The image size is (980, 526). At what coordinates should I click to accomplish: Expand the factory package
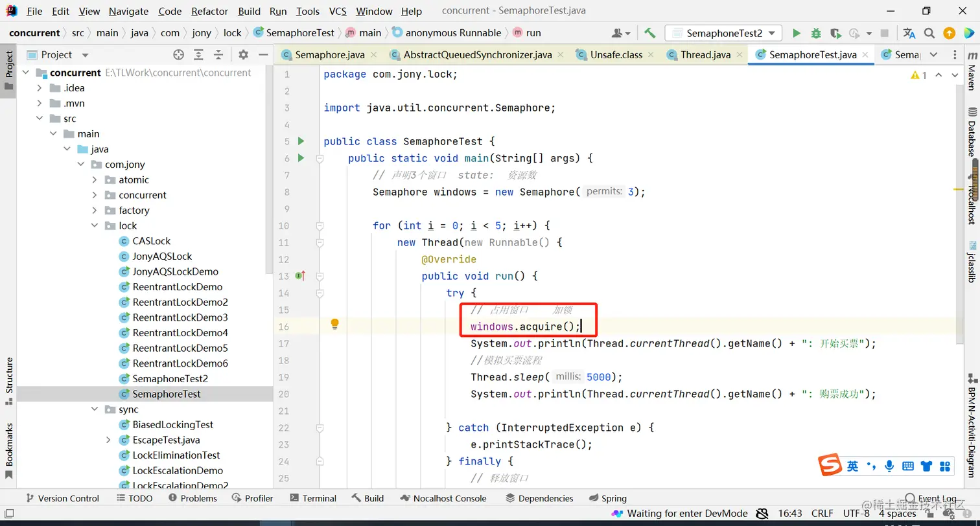(95, 211)
